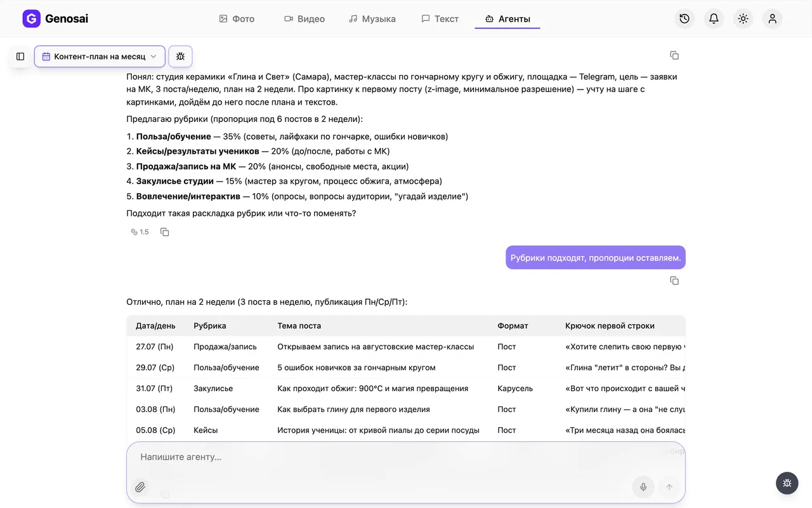Viewport: 812px width, 508px height.
Task: Click the 'Рубрики подходят, пропорции оставляем.' bubble
Action: point(596,258)
